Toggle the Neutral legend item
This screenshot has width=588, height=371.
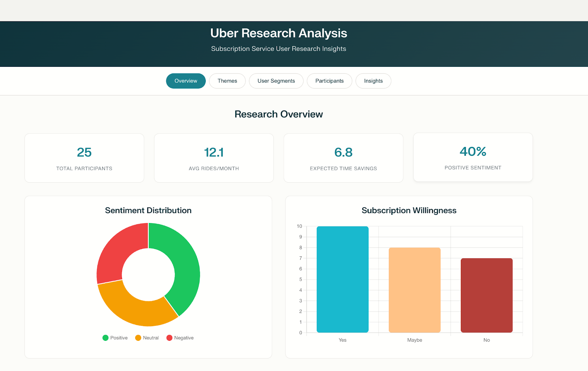147,338
